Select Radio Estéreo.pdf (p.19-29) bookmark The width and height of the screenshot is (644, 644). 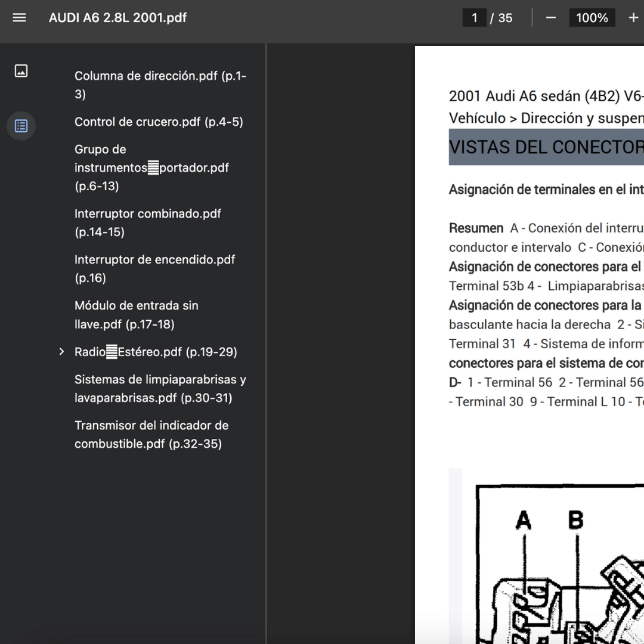(156, 352)
